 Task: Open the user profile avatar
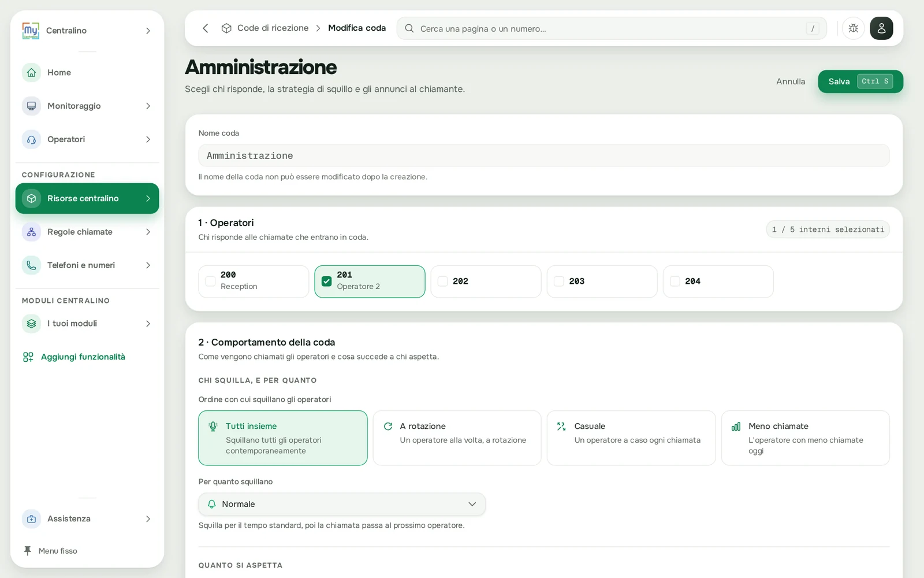(x=881, y=28)
